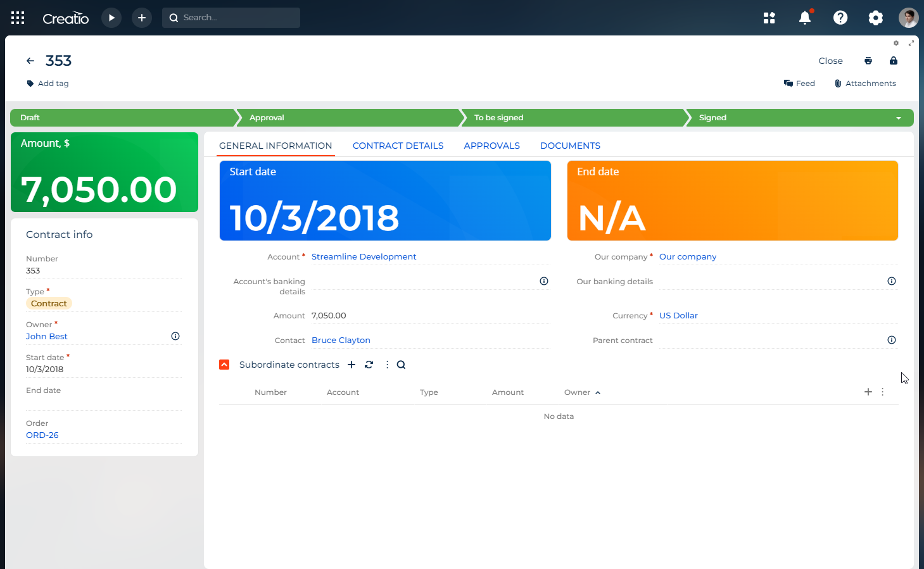Viewport: 924px width, 569px height.
Task: Collapse the Subordinate contracts section
Action: coord(224,365)
